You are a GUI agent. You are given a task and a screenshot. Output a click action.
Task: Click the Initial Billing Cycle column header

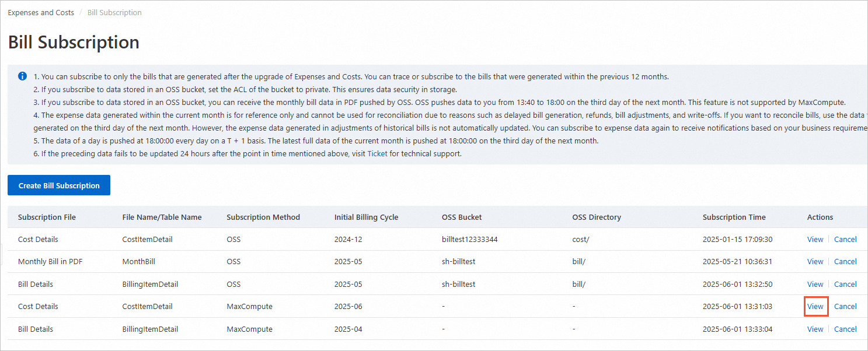point(366,217)
